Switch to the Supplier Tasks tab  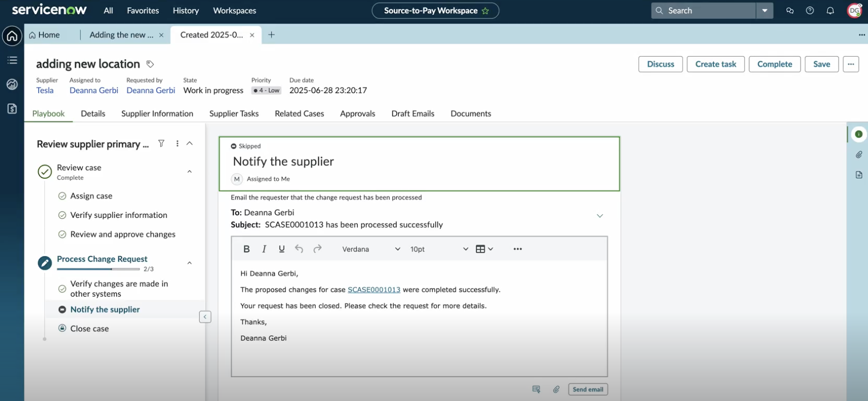tap(234, 114)
